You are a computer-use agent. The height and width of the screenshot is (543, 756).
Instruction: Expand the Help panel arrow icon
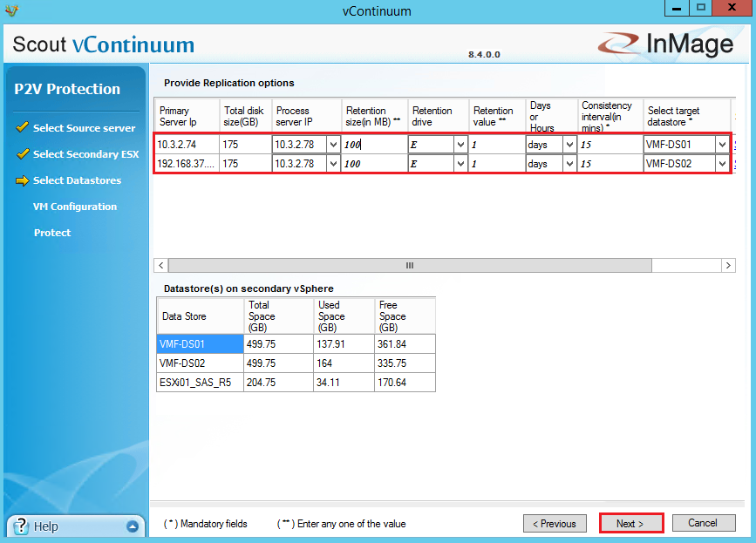132,526
